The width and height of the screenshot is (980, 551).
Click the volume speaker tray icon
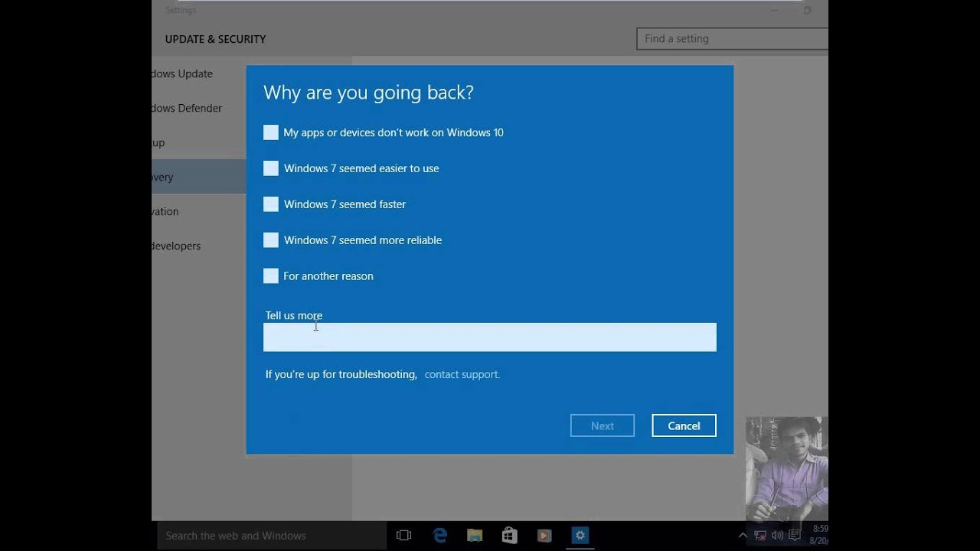[x=778, y=536]
